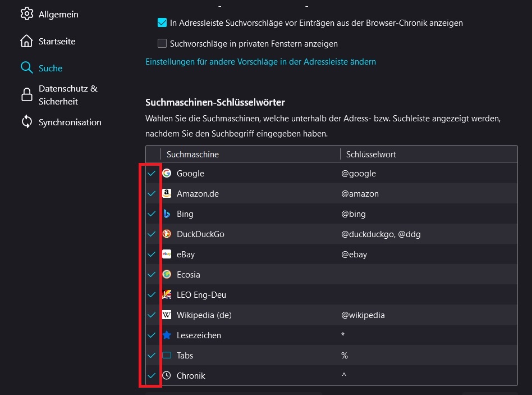Click the Amazon.de logo icon
The width and height of the screenshot is (532, 395).
pos(167,194)
